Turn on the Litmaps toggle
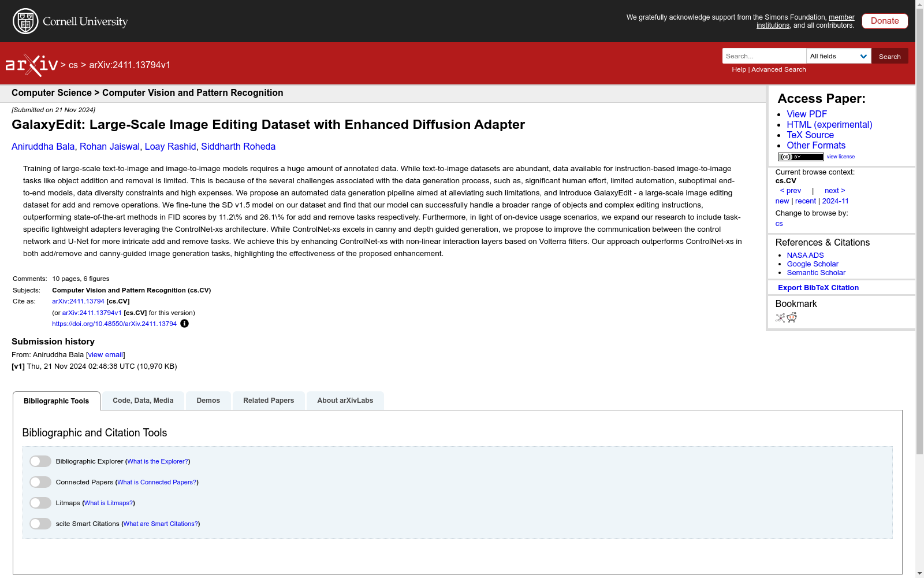Viewport: 924px width, 578px height. click(x=40, y=503)
